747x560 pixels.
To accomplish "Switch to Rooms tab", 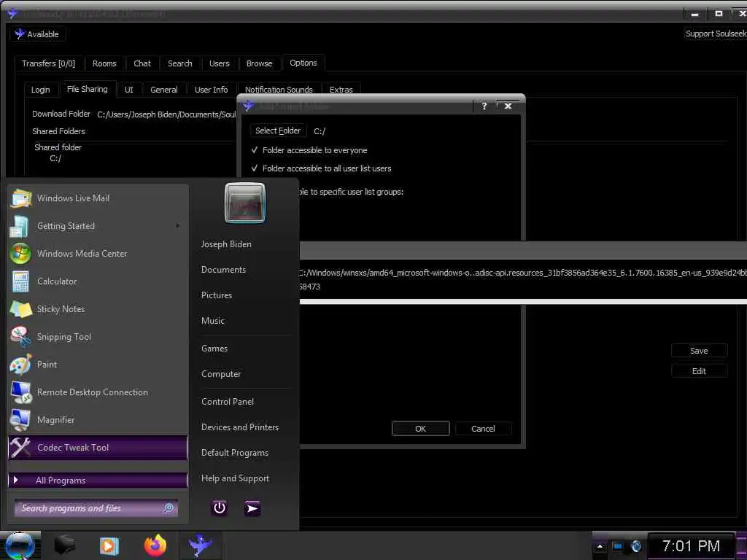I will [104, 63].
